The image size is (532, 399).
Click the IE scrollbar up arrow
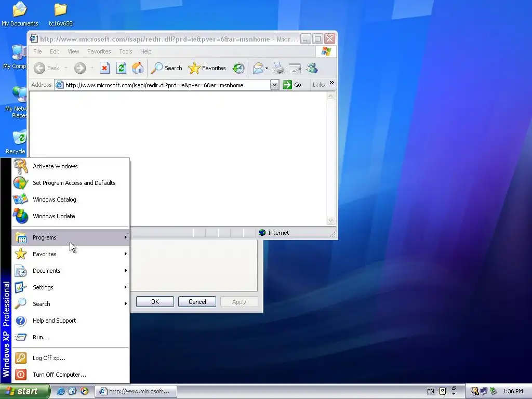(331, 97)
